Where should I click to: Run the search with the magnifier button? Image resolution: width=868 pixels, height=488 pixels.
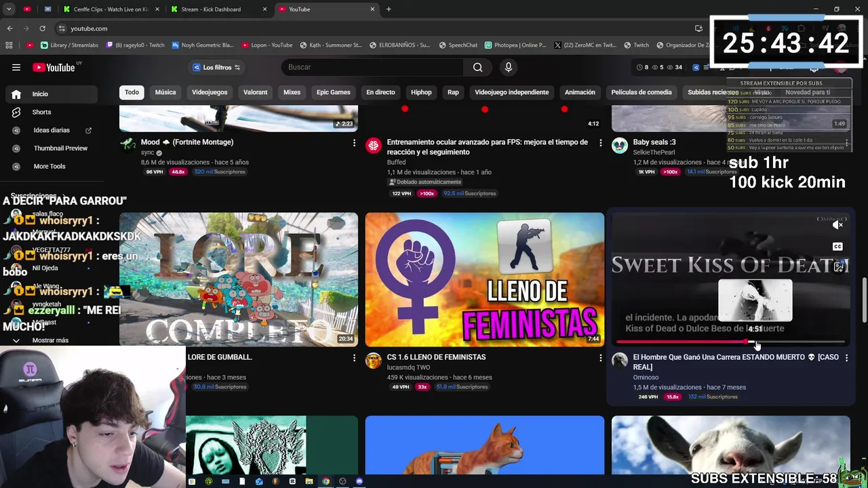[x=477, y=67]
